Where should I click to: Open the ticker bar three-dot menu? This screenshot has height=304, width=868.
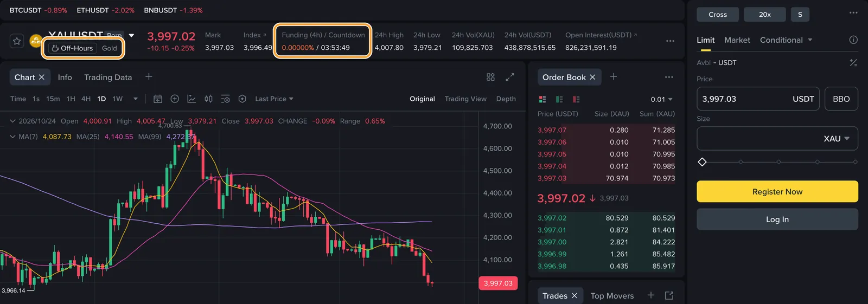point(670,41)
